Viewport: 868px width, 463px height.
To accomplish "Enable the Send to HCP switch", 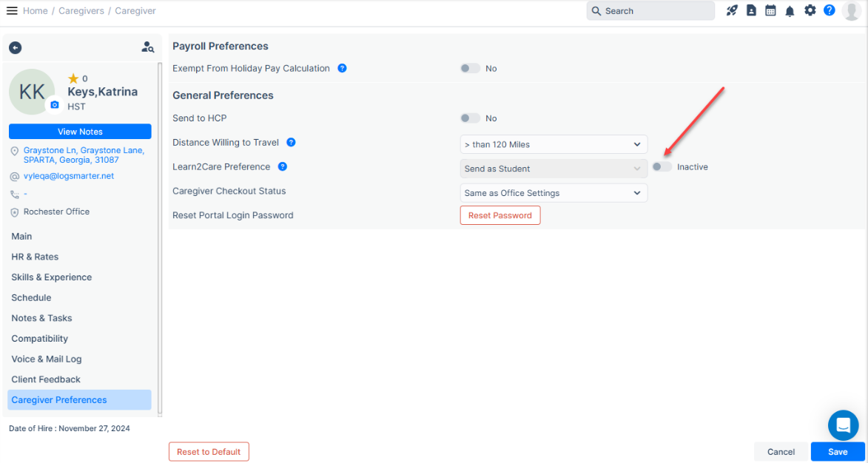I will pos(470,118).
